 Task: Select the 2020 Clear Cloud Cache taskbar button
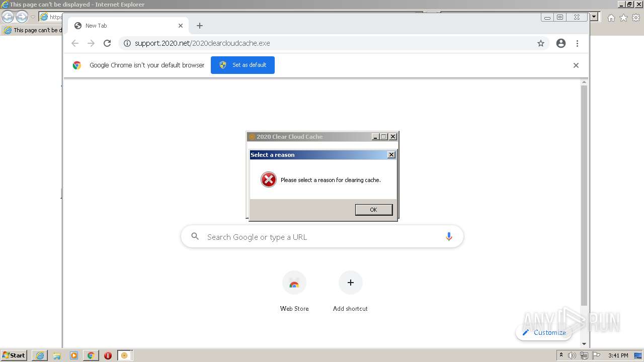tap(125, 355)
